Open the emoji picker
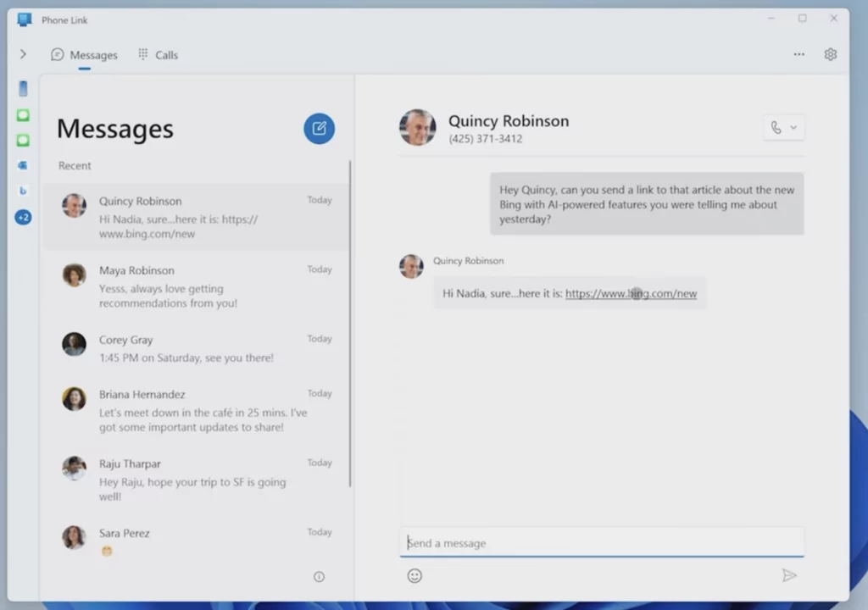The image size is (868, 610). click(x=415, y=576)
